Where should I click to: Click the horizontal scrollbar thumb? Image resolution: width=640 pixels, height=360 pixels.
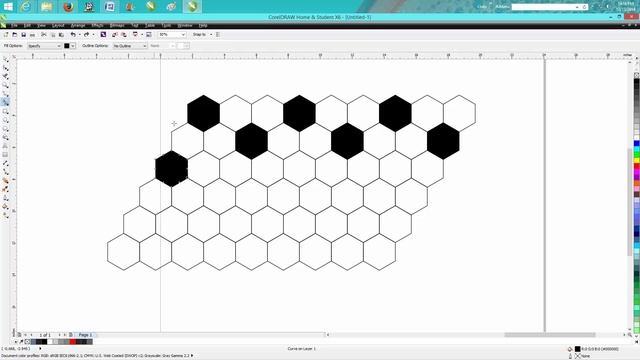(x=549, y=335)
